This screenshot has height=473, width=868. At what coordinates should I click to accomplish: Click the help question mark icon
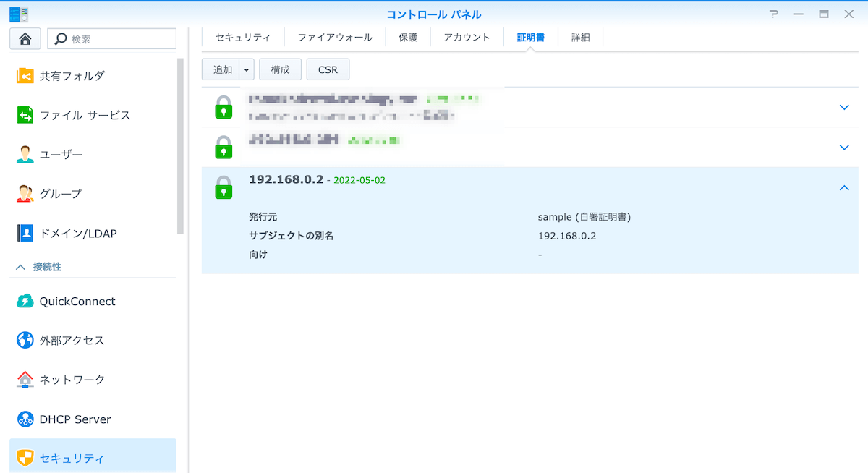pos(774,14)
